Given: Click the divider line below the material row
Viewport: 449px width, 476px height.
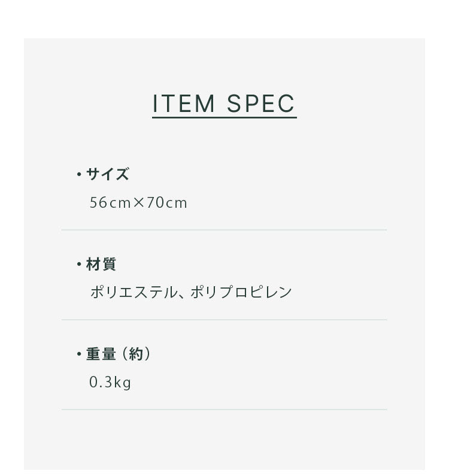Looking at the screenshot, I should pos(224,320).
